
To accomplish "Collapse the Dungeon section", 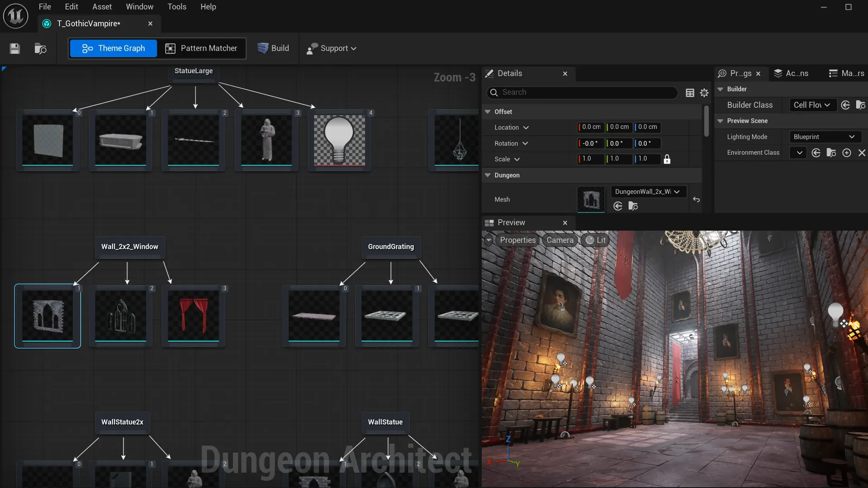I will click(x=488, y=175).
